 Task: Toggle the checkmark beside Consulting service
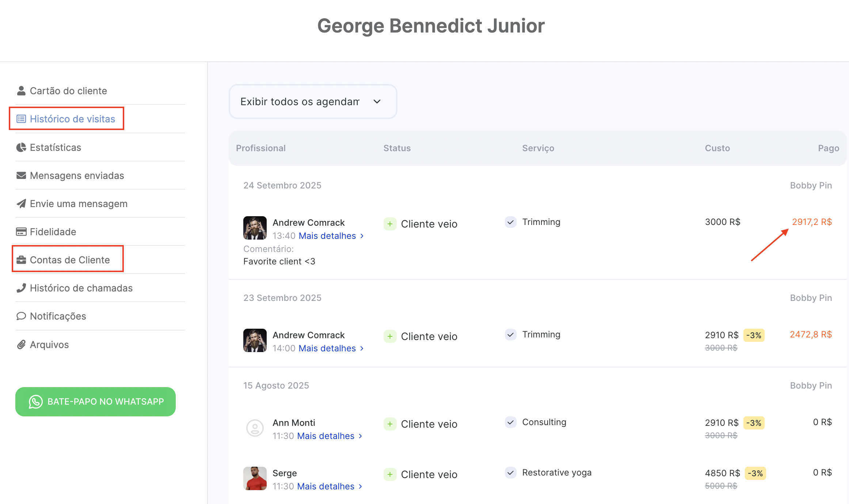pyautogui.click(x=510, y=422)
